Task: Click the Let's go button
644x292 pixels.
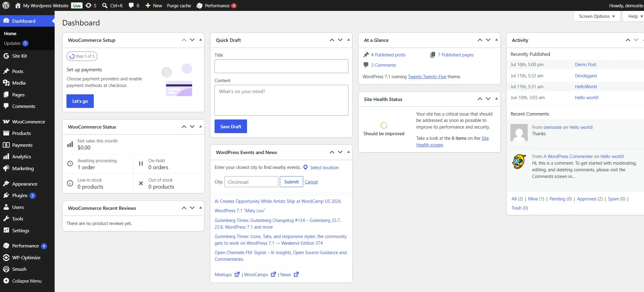Action: pos(80,101)
